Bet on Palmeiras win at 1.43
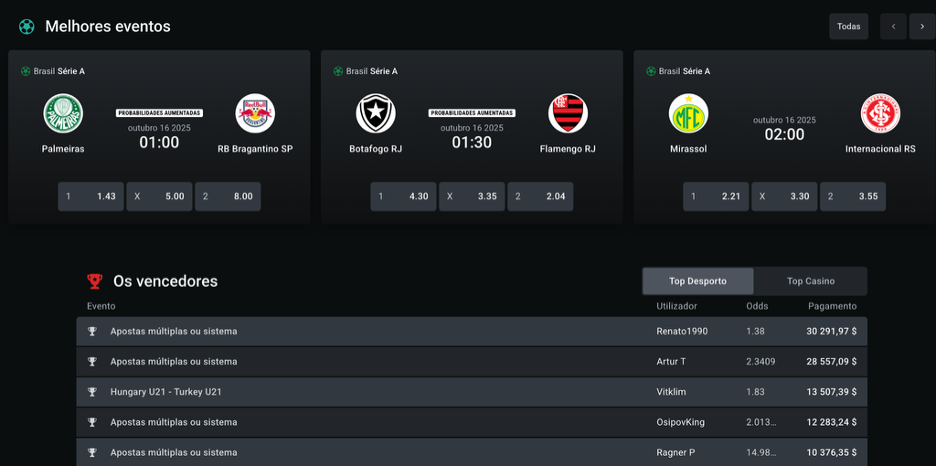Image resolution: width=936 pixels, height=466 pixels. point(91,197)
